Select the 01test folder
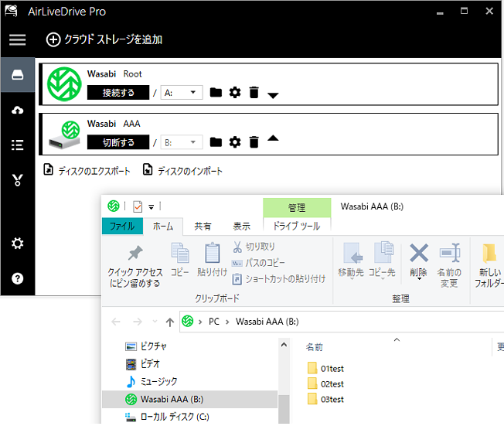Image resolution: width=504 pixels, height=426 pixels. (x=325, y=369)
